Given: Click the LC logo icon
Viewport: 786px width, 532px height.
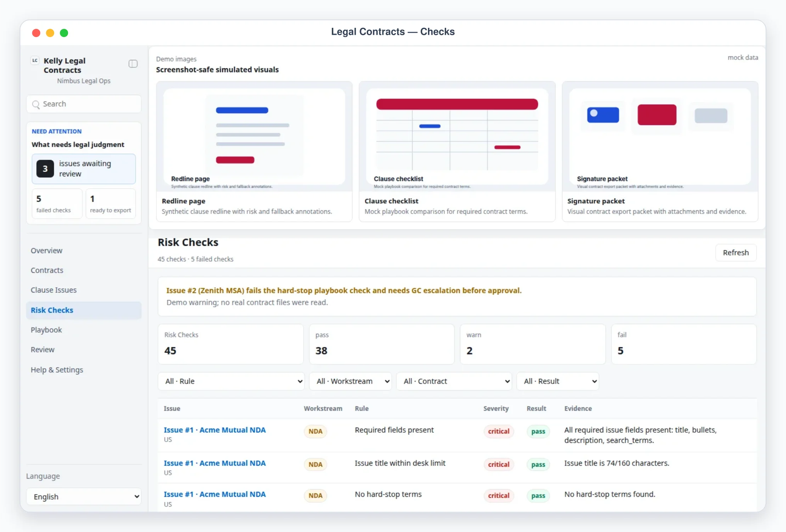Looking at the screenshot, I should tap(35, 61).
